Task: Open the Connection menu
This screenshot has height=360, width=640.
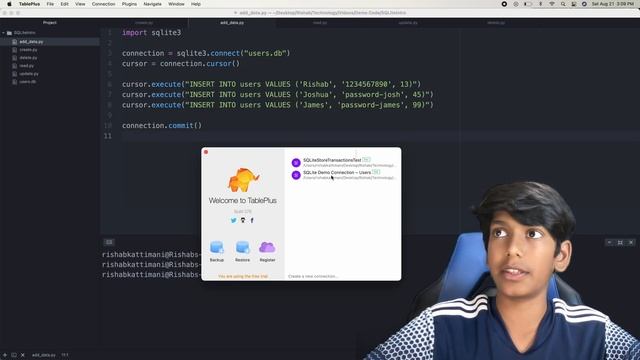Action: pos(103,4)
